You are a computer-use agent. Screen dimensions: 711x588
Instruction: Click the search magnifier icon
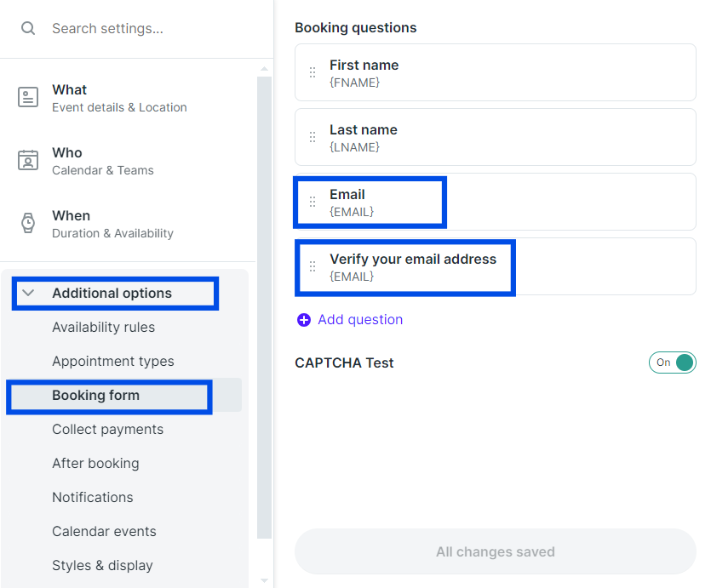point(28,28)
